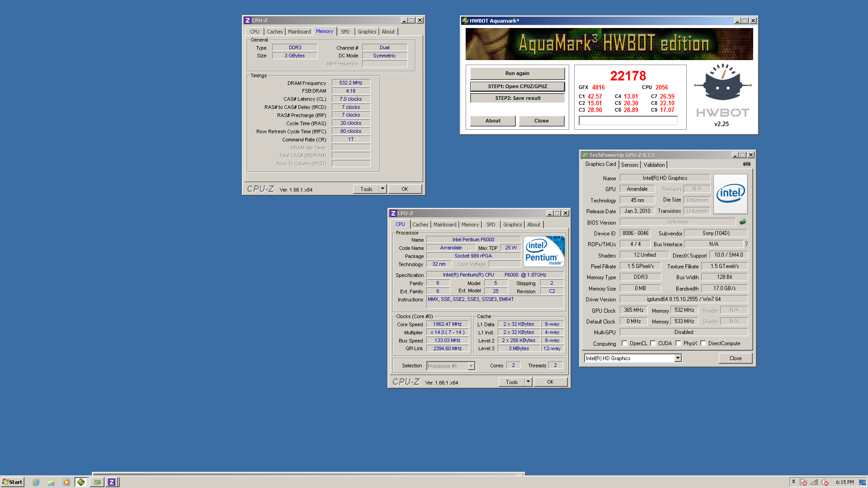Click GPU-Z window title icon
Image resolution: width=868 pixels, height=488 pixels.
pos(585,155)
